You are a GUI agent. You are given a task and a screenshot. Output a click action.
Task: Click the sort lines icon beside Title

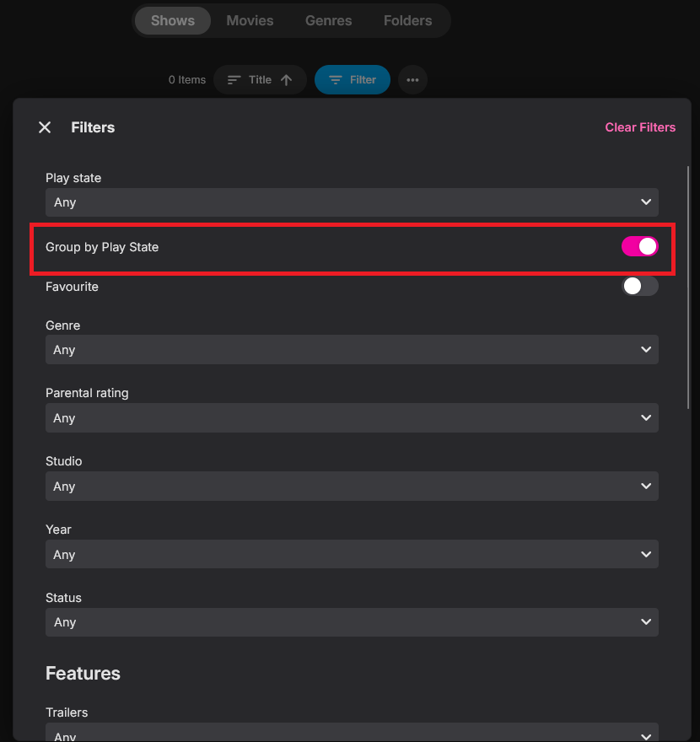pyautogui.click(x=234, y=79)
